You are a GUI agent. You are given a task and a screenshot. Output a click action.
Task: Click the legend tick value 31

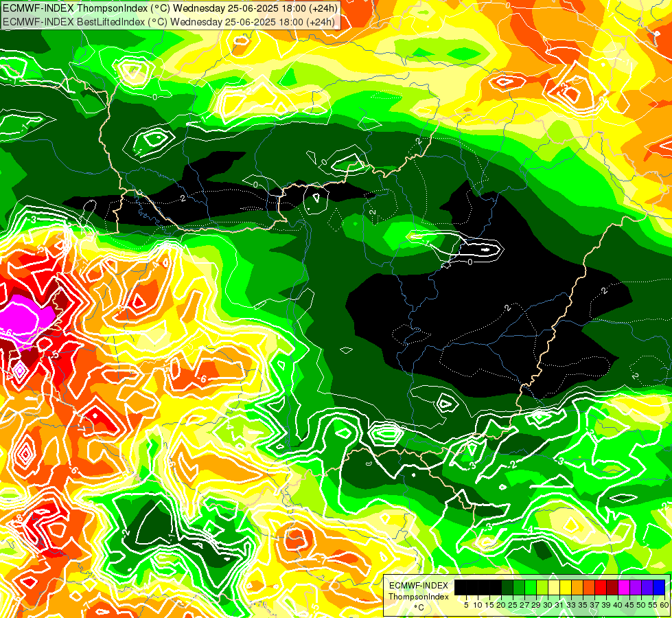559,605
